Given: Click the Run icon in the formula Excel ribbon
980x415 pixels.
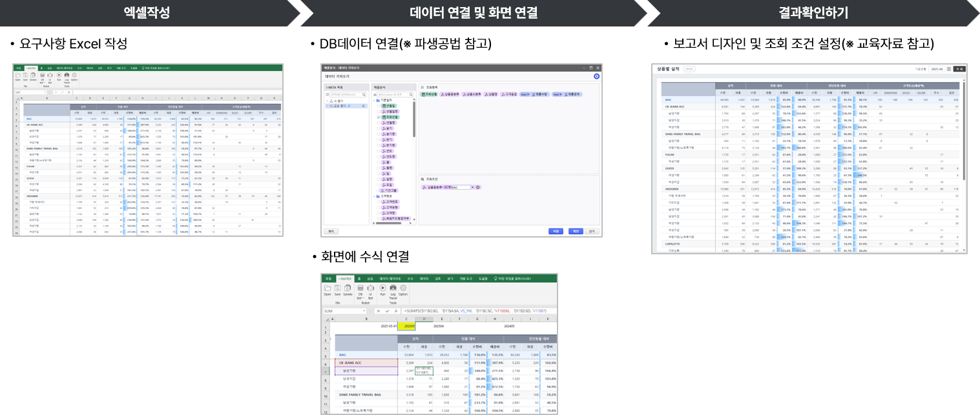Looking at the screenshot, I should (382, 288).
